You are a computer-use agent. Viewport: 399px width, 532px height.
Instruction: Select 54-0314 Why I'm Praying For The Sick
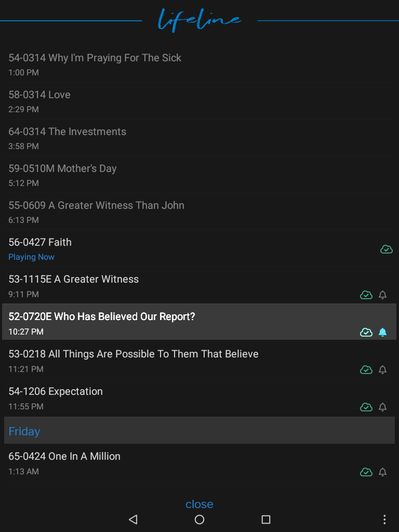[x=199, y=64]
